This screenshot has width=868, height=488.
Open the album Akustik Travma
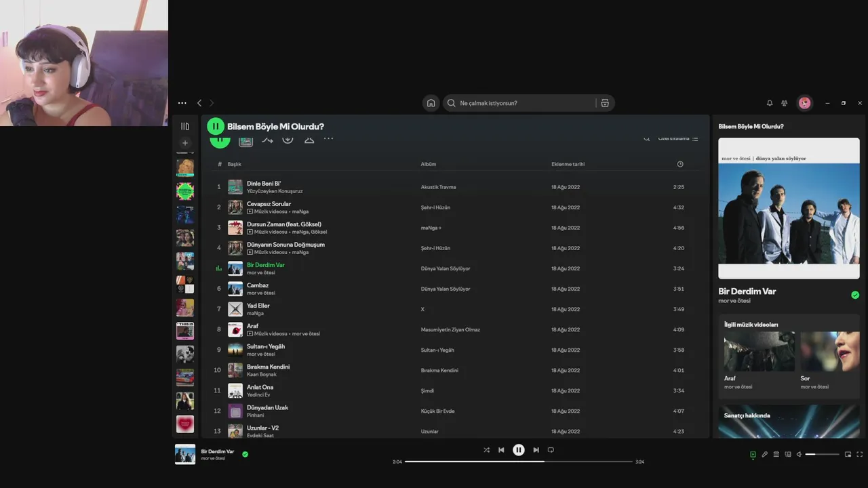point(438,187)
